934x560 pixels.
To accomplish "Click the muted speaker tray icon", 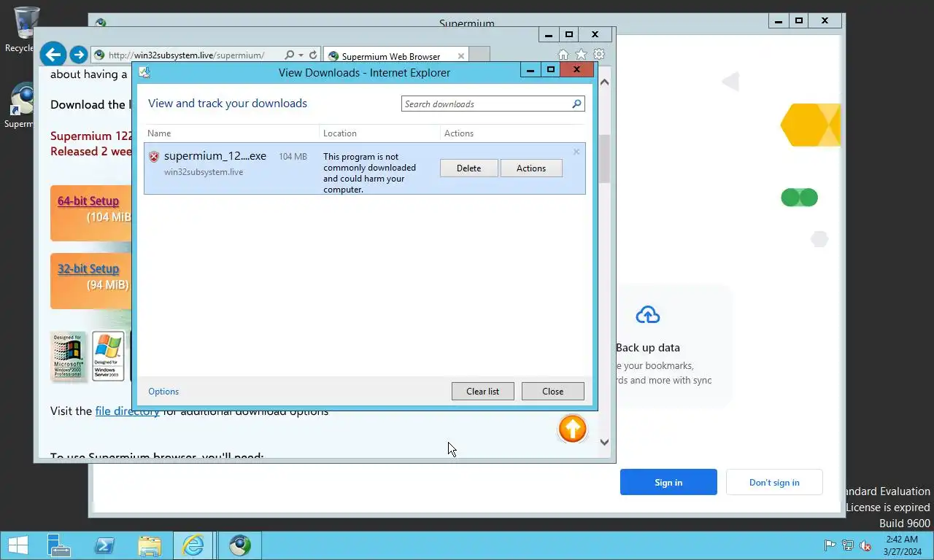I will (x=865, y=545).
